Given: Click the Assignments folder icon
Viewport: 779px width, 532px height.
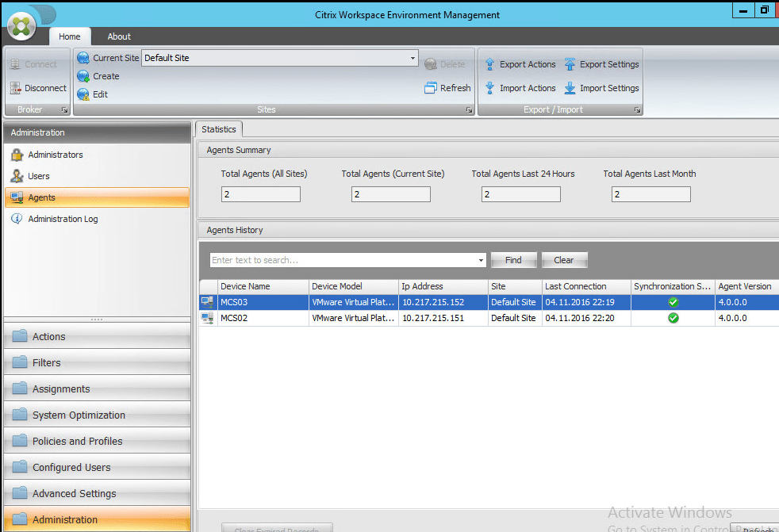Looking at the screenshot, I should [x=19, y=388].
